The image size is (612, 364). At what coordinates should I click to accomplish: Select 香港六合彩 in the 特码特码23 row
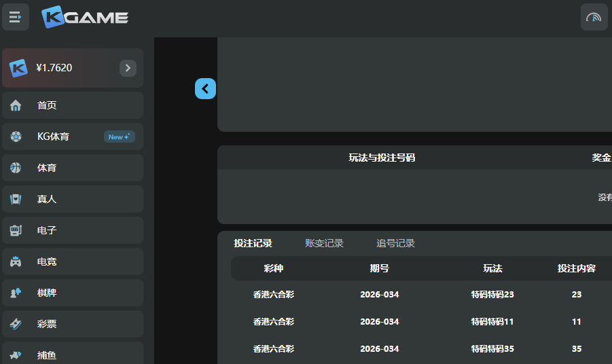(273, 295)
